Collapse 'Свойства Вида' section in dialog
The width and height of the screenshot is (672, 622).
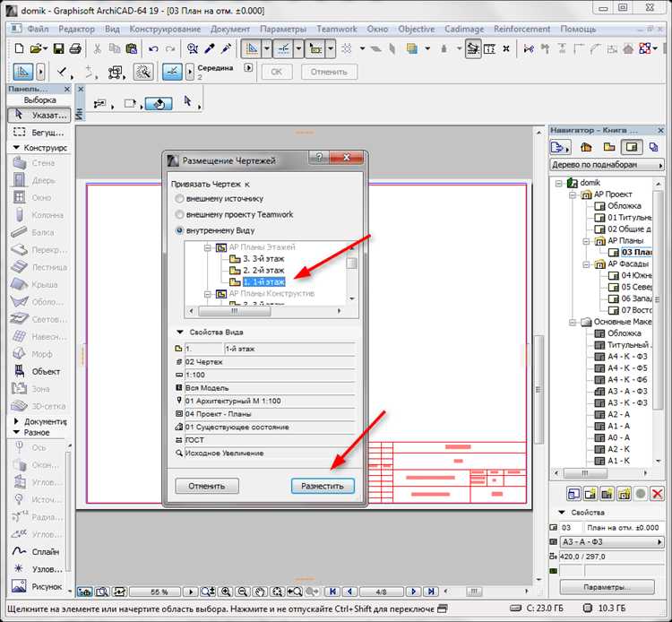(180, 332)
